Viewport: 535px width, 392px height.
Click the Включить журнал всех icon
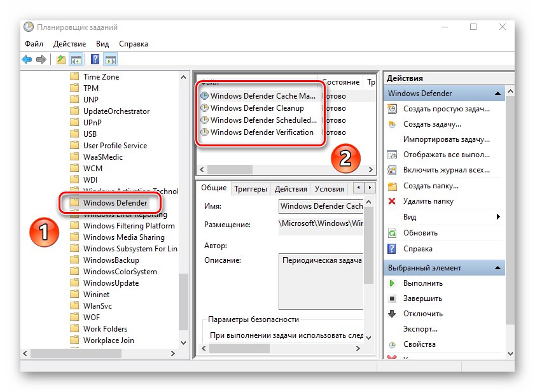(x=393, y=170)
